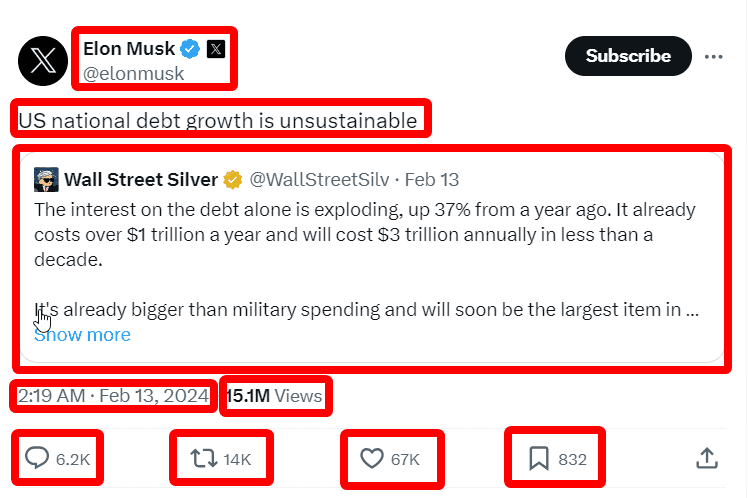Click the @elonmusk handle
Image resolution: width=748 pixels, height=498 pixels.
coord(133,73)
